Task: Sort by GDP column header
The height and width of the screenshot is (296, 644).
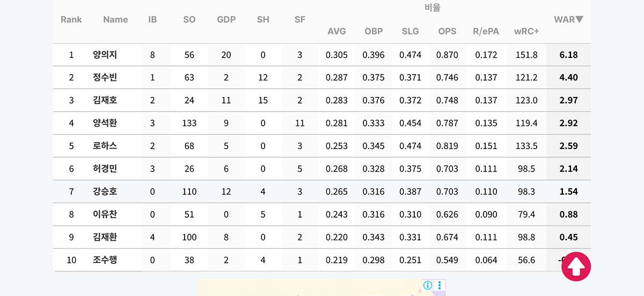Action: coord(226,20)
